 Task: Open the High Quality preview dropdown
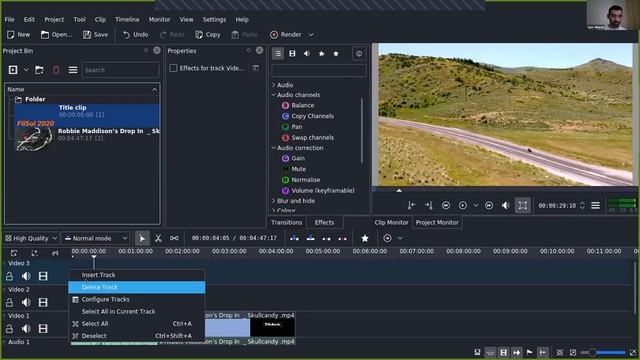click(x=31, y=238)
